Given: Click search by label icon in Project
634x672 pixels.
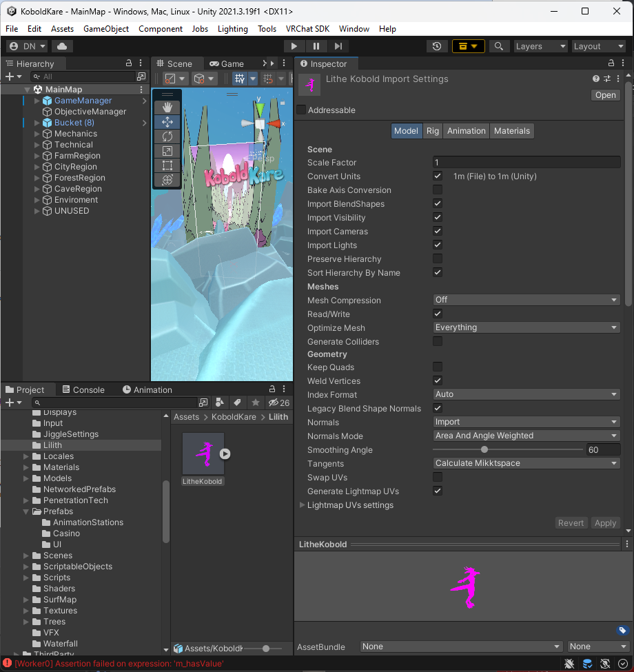Looking at the screenshot, I should tap(237, 403).
